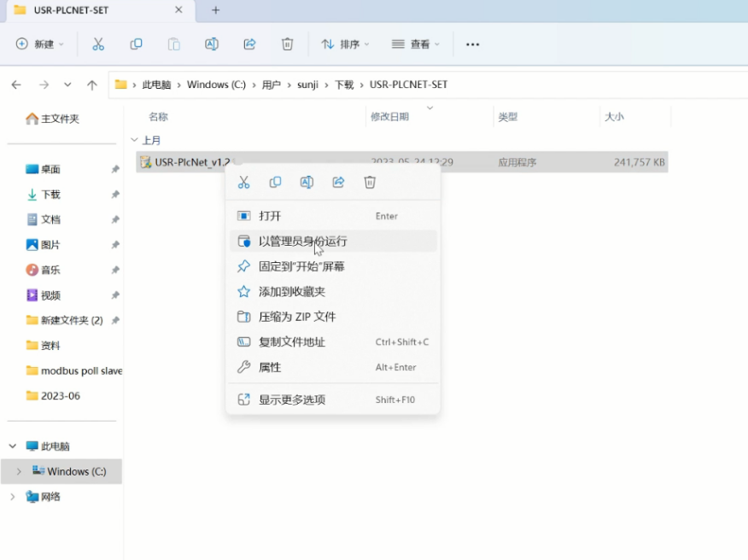Click the delete trash icon in context menu
This screenshot has width=748, height=560.
point(370,182)
